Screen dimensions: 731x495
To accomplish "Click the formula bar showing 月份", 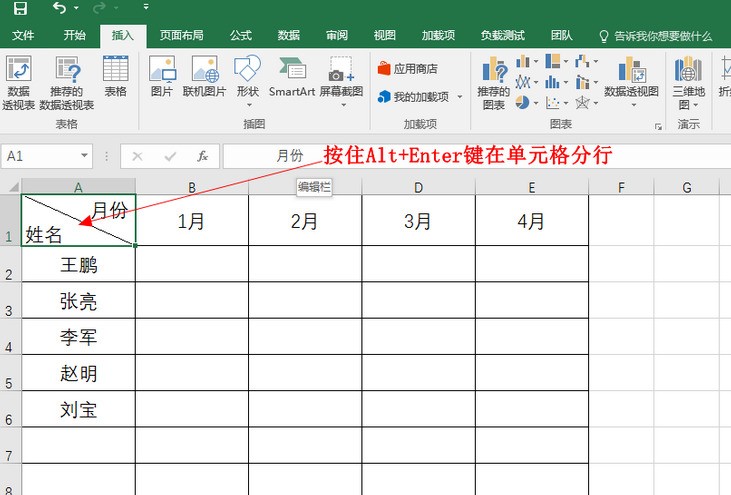I will pyautogui.click(x=477, y=156).
